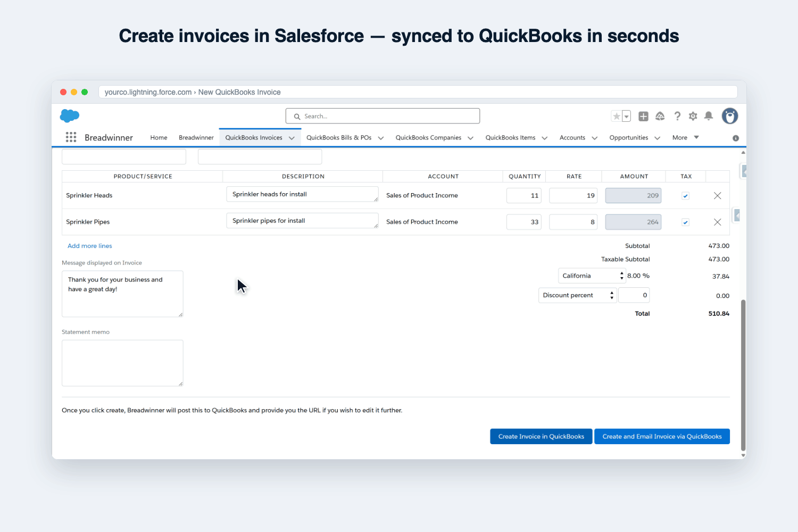The height and width of the screenshot is (532, 798).
Task: Click rate field showing 19
Action: (x=573, y=196)
